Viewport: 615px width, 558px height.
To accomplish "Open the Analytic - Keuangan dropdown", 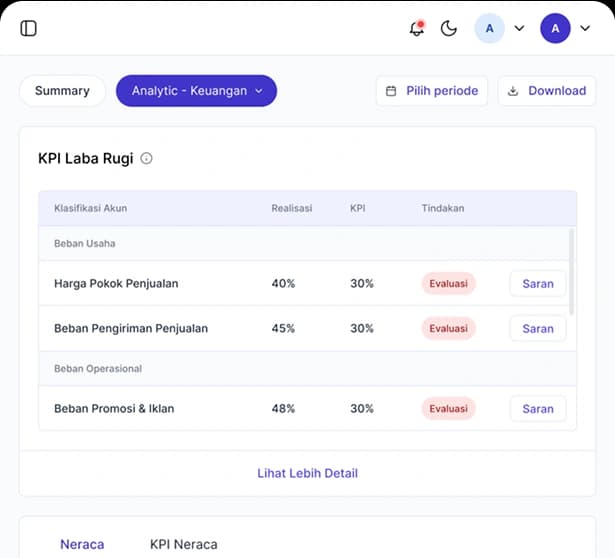I will (x=196, y=91).
